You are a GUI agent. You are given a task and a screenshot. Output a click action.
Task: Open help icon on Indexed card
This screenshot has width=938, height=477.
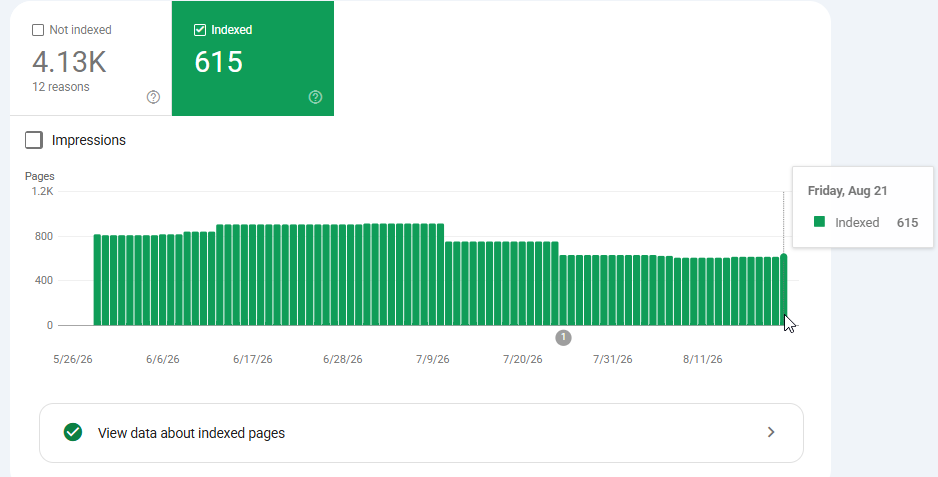315,97
